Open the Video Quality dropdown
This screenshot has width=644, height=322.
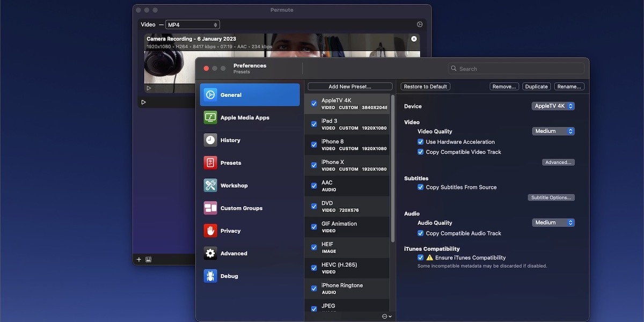click(553, 131)
